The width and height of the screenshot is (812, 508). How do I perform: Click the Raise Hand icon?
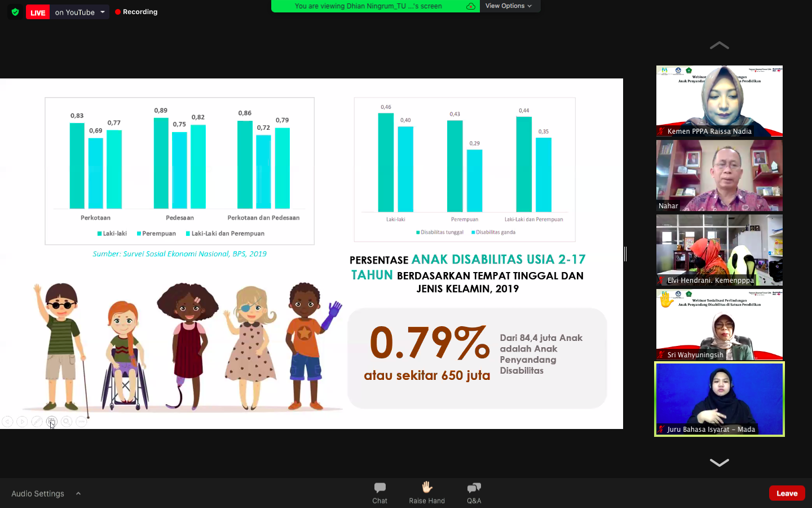coord(427,492)
